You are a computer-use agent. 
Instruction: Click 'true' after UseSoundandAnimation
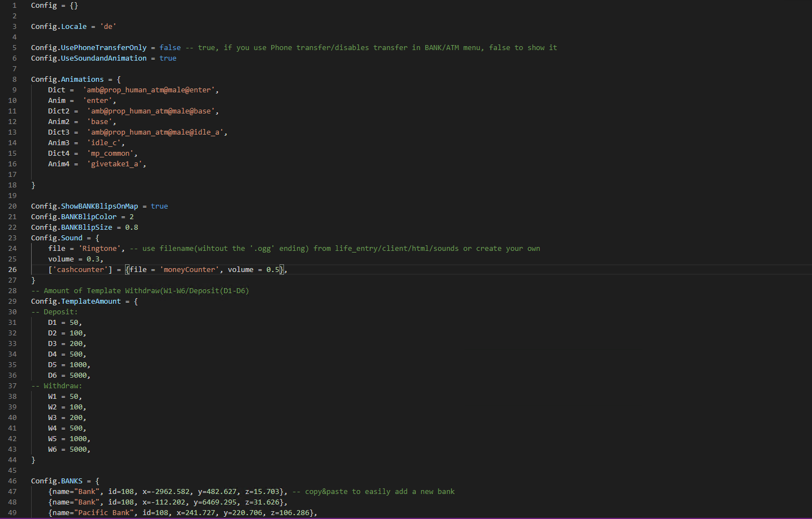(x=168, y=58)
